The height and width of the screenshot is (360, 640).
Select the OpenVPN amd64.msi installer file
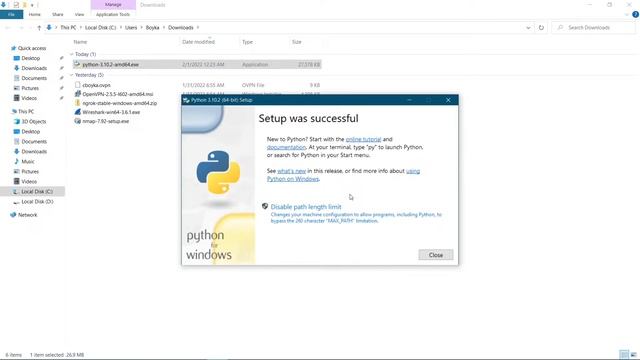[x=118, y=94]
